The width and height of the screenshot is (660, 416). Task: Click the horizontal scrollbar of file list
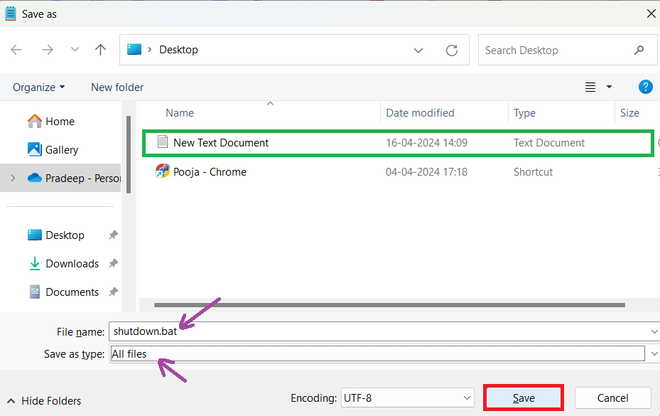point(389,305)
